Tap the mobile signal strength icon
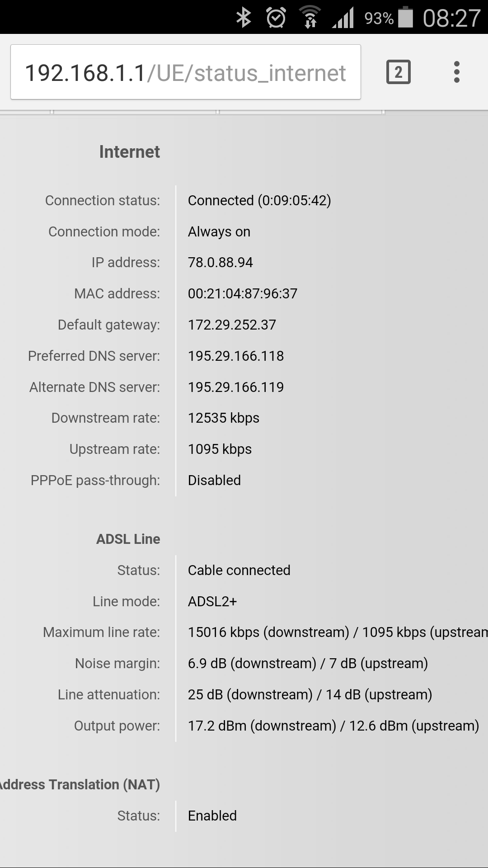488x868 pixels. (343, 19)
